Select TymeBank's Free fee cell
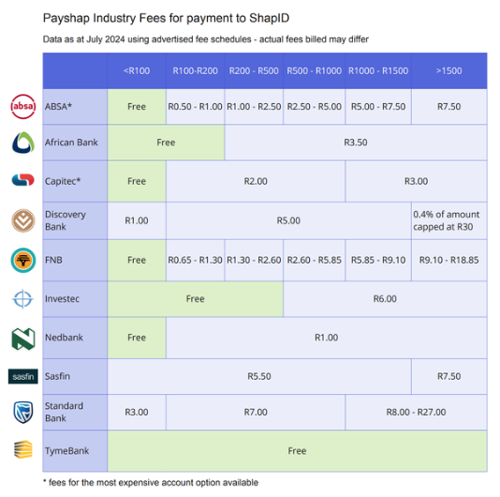500x497 pixels. pyautogui.click(x=297, y=451)
